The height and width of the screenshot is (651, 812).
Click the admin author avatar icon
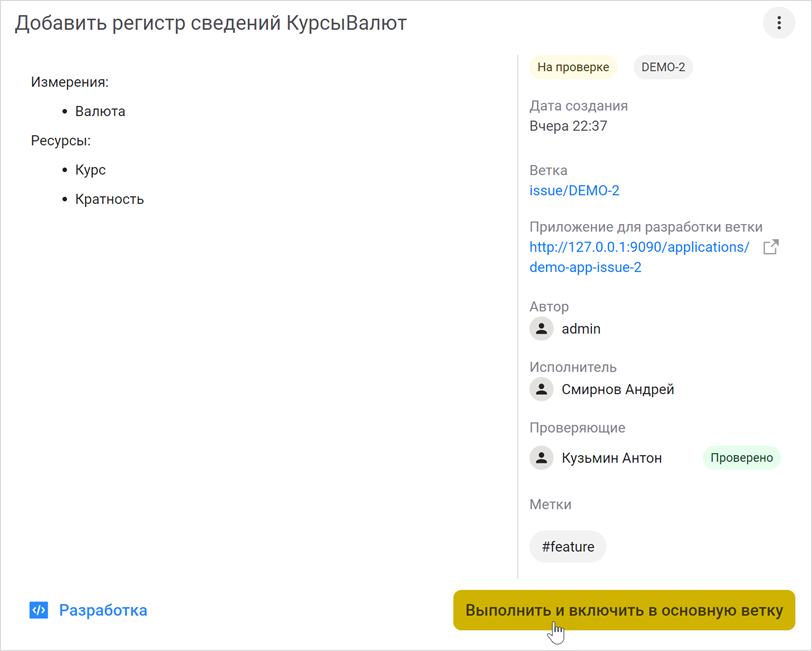point(541,328)
